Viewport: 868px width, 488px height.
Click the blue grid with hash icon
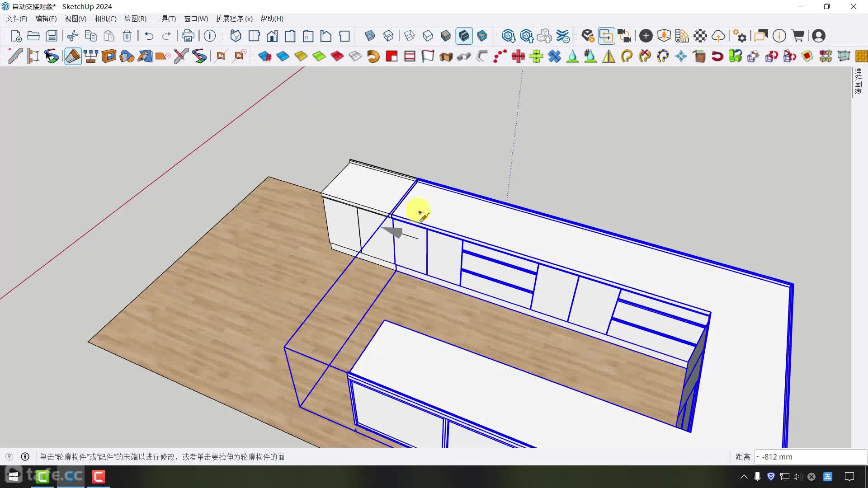pyautogui.click(x=265, y=56)
